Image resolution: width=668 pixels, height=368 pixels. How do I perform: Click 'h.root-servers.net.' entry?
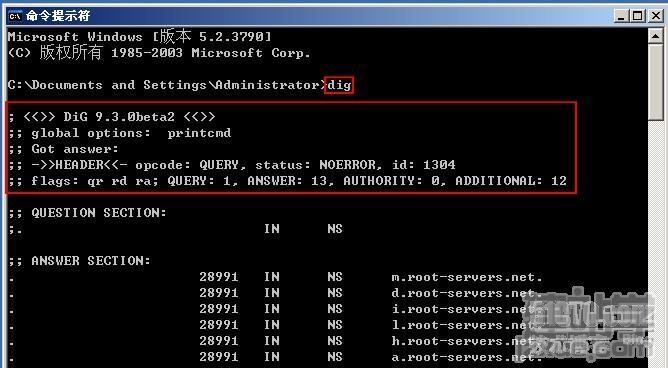tap(467, 341)
